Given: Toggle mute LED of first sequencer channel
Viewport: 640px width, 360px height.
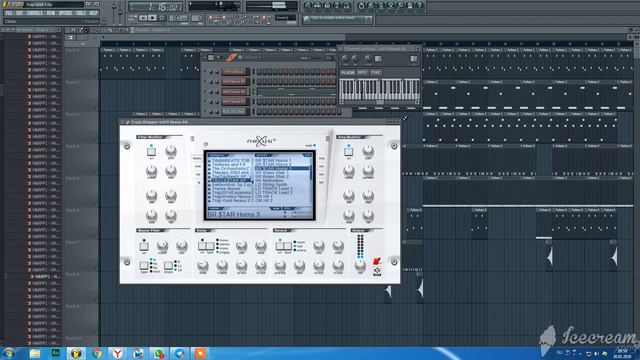Looking at the screenshot, I should point(205,72).
